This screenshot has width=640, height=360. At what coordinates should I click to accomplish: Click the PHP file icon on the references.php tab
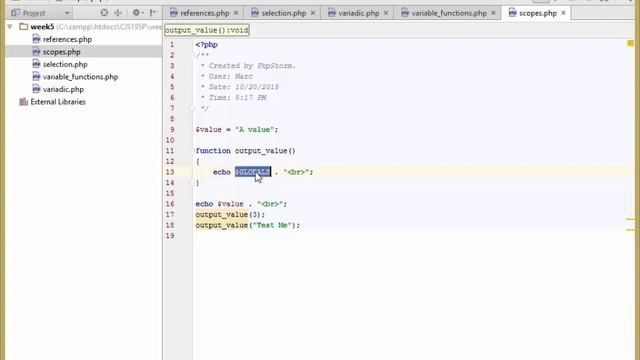coord(173,13)
